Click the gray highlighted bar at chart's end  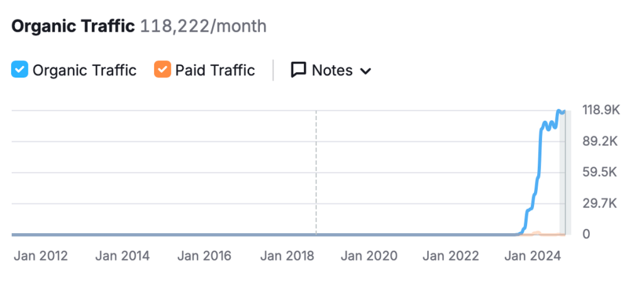[563, 176]
